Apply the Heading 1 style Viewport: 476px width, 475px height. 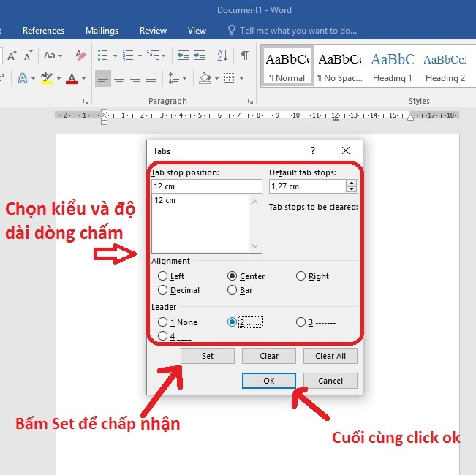[x=393, y=66]
